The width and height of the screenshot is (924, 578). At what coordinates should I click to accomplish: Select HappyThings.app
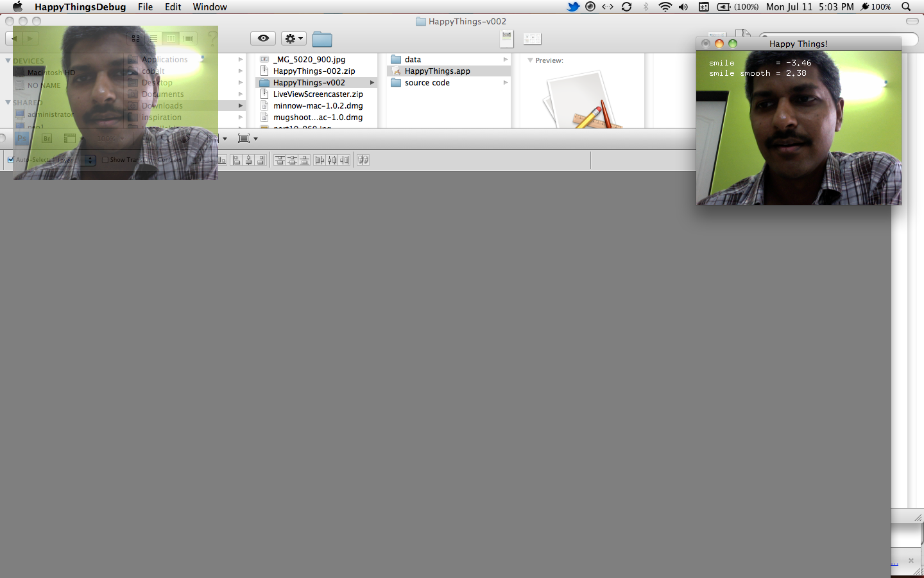pos(449,71)
